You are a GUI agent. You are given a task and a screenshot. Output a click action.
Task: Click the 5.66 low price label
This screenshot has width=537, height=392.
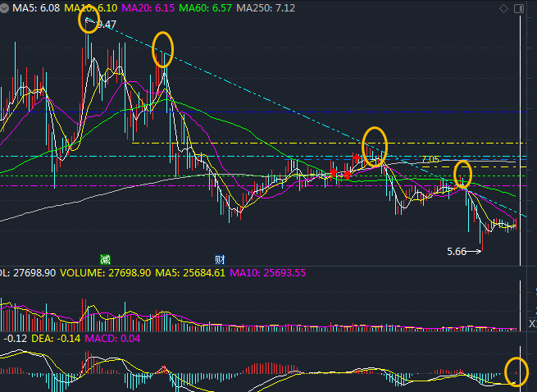pos(457,252)
